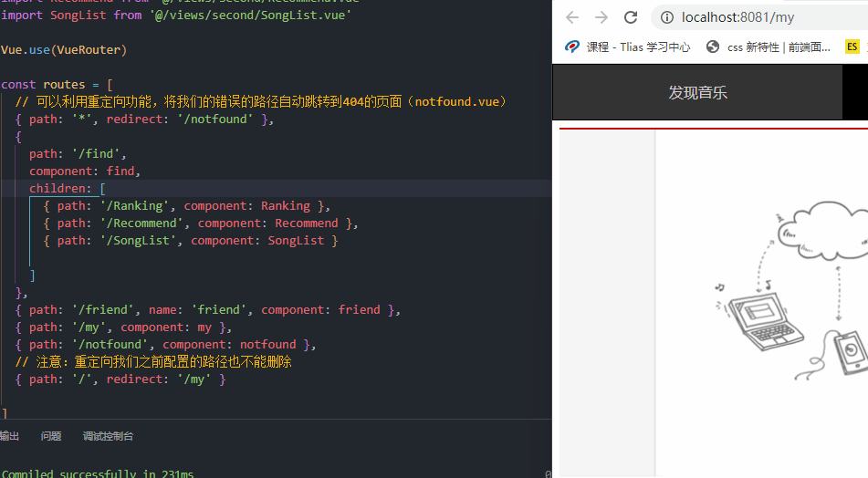Place cursor on path: '/find' line
Viewport: 868px width, 478px height.
pyautogui.click(x=78, y=154)
